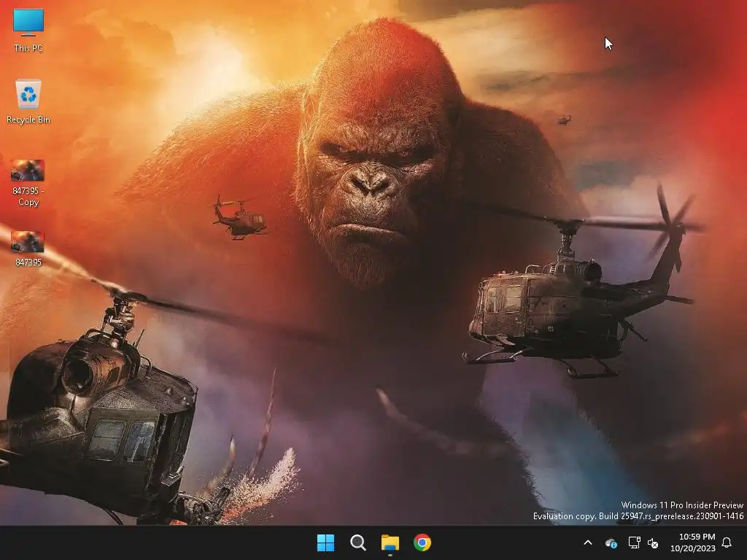Select the Recycle Bin desktop icon
The image size is (747, 560).
[28, 102]
